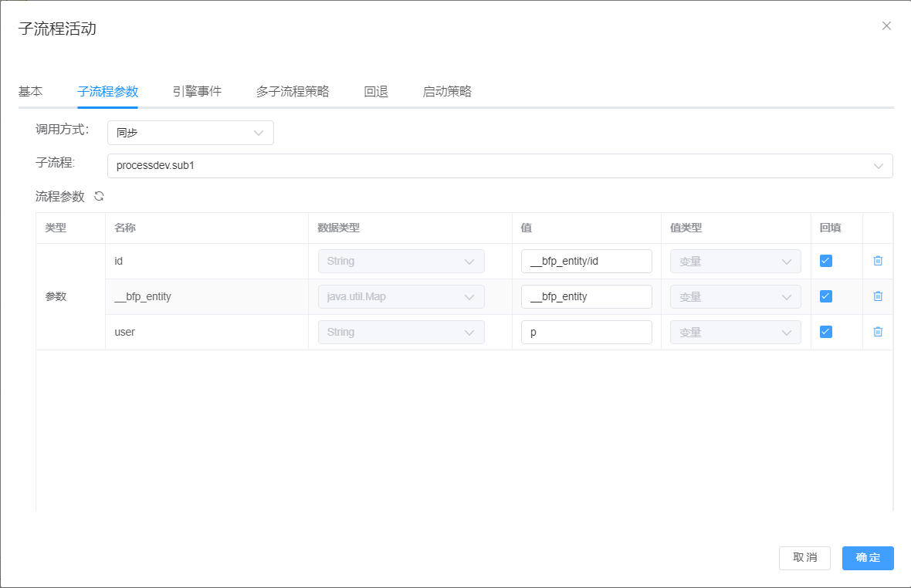Toggle the 回填 checkbox for the id row

point(825,261)
